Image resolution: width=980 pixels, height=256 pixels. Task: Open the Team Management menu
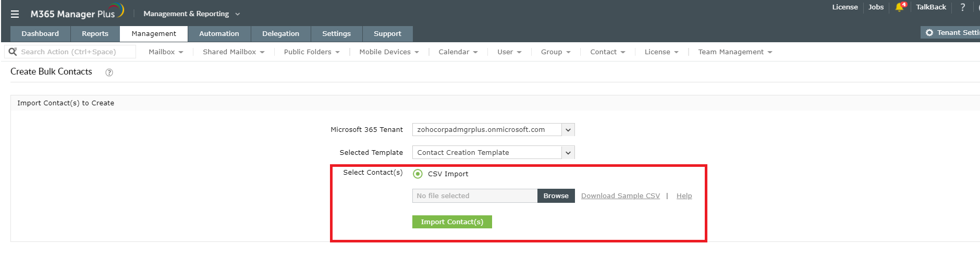click(734, 52)
